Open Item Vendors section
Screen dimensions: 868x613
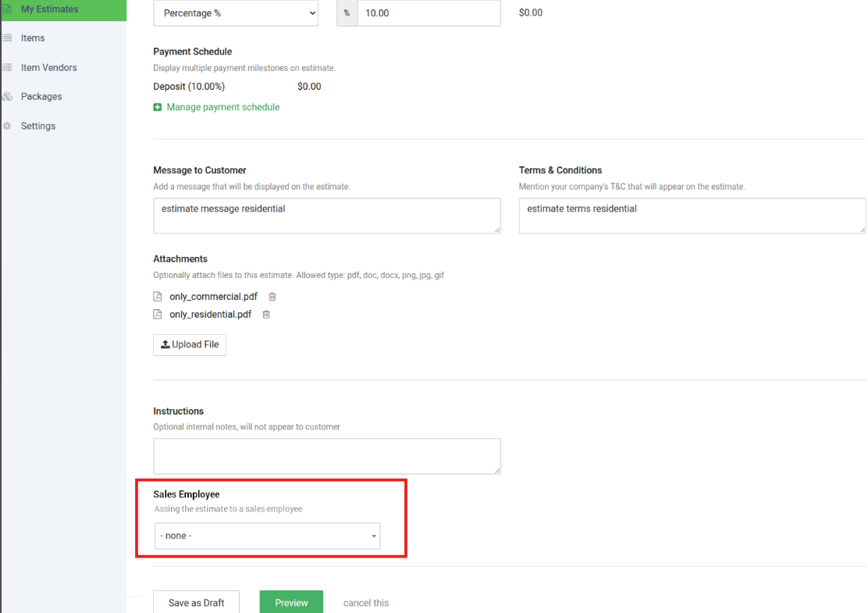[48, 68]
